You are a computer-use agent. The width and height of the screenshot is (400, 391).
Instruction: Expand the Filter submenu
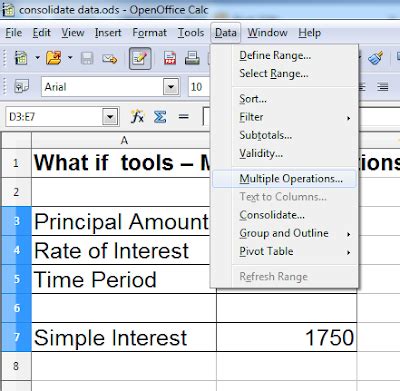pyautogui.click(x=284, y=117)
